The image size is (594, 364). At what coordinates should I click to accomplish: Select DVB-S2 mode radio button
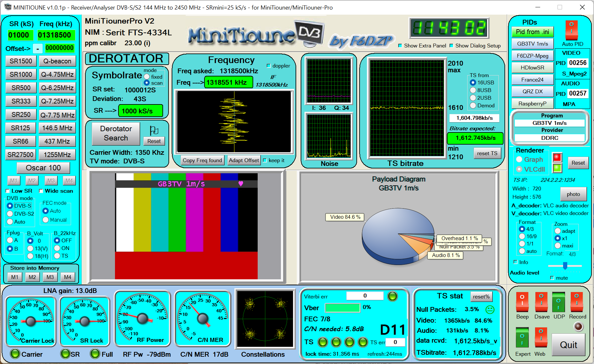coord(10,214)
